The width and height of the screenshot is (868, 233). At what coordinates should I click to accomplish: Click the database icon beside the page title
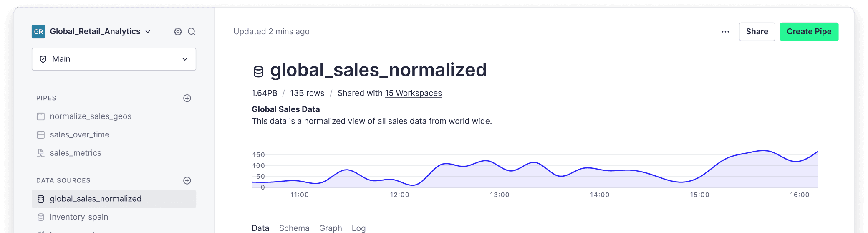(x=258, y=71)
